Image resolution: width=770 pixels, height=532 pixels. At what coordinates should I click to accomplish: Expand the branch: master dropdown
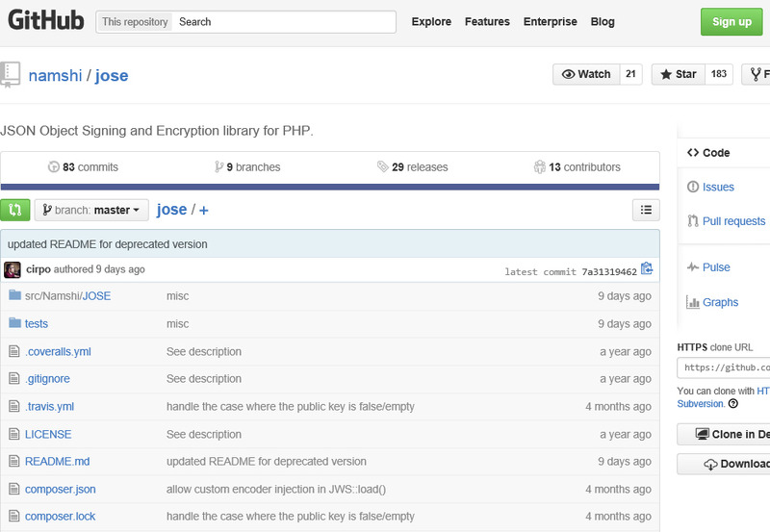(x=91, y=210)
